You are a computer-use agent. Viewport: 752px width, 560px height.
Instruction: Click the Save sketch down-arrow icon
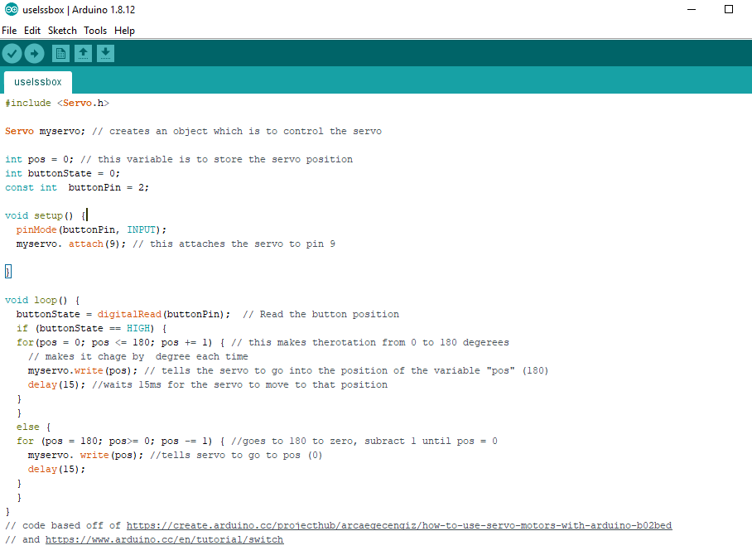pyautogui.click(x=105, y=54)
